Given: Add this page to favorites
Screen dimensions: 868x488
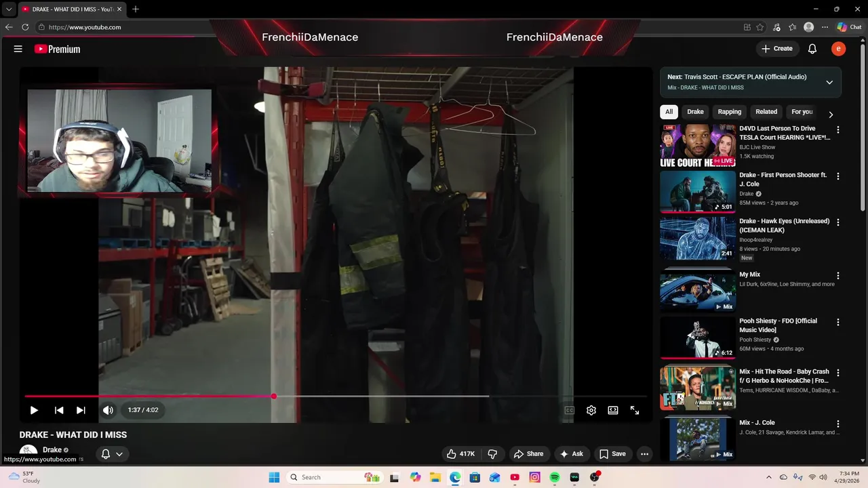Looking at the screenshot, I should [x=760, y=27].
